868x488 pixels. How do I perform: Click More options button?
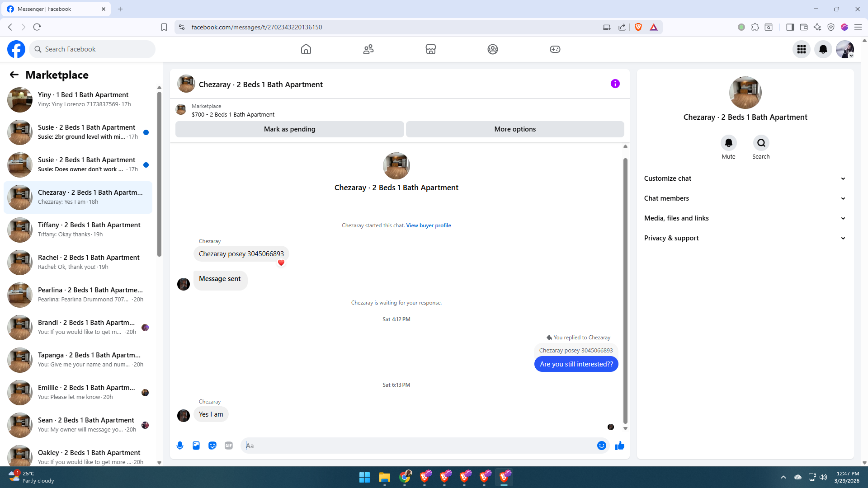click(x=515, y=129)
